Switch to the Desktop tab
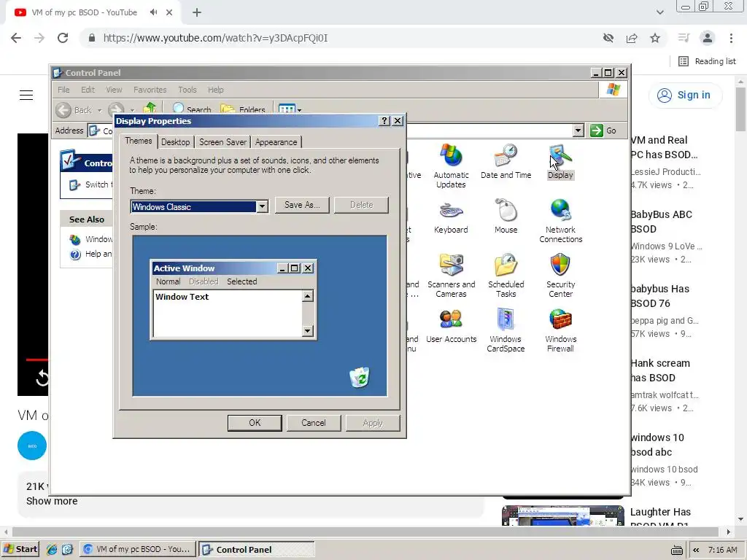This screenshot has height=560, width=747. (175, 142)
